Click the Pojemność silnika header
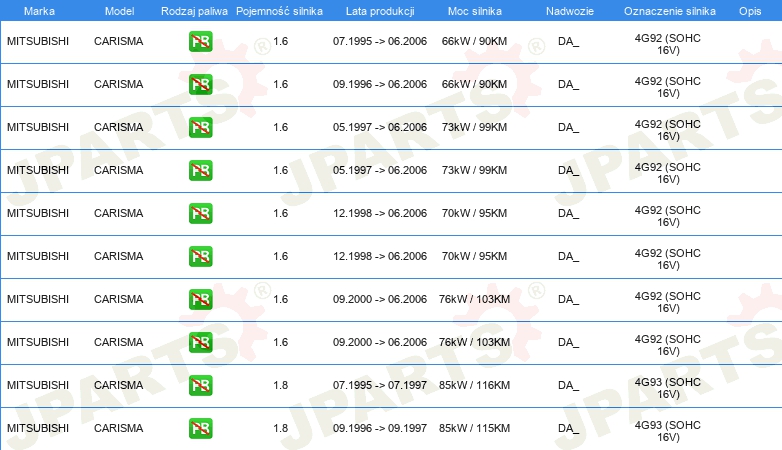782x450 pixels. click(x=279, y=11)
